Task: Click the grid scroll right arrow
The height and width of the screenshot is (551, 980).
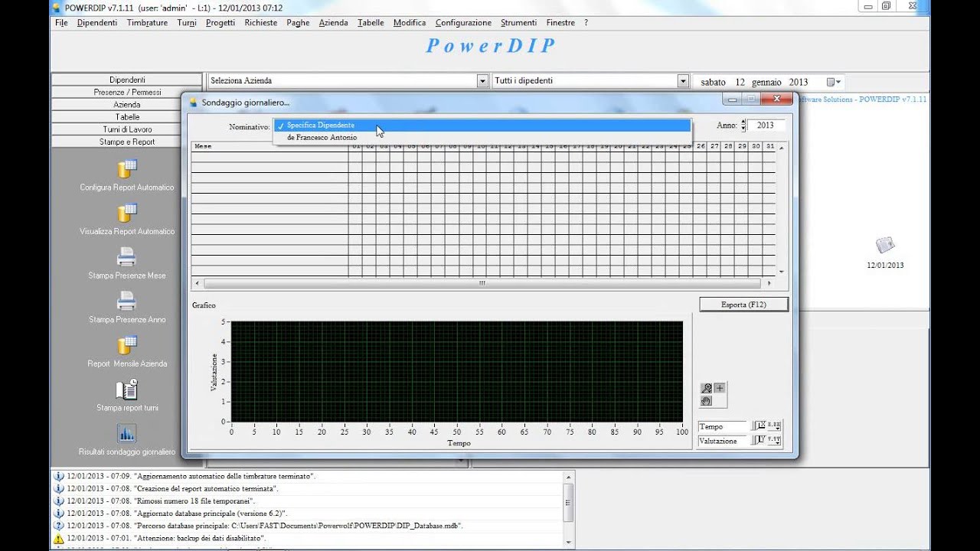Action: click(x=769, y=283)
